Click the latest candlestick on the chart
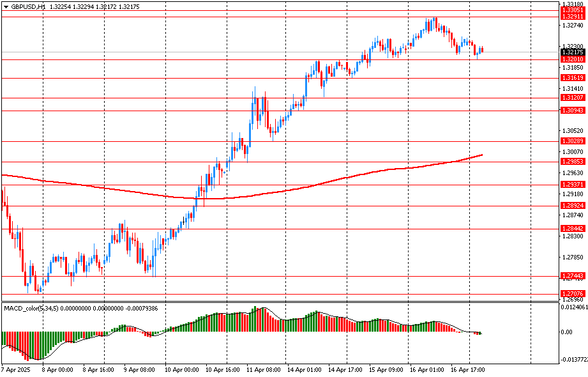 (482, 50)
